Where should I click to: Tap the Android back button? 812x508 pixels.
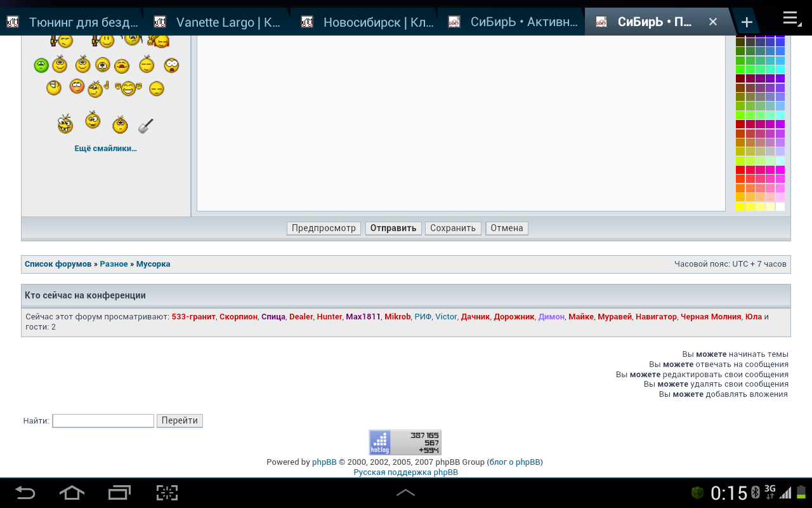click(x=25, y=493)
